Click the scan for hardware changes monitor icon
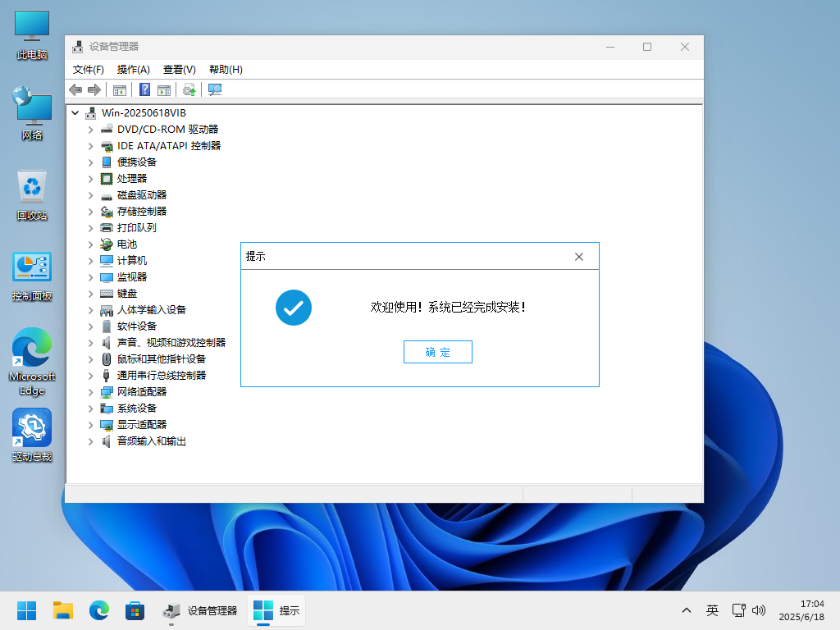The image size is (840, 630). point(215,90)
